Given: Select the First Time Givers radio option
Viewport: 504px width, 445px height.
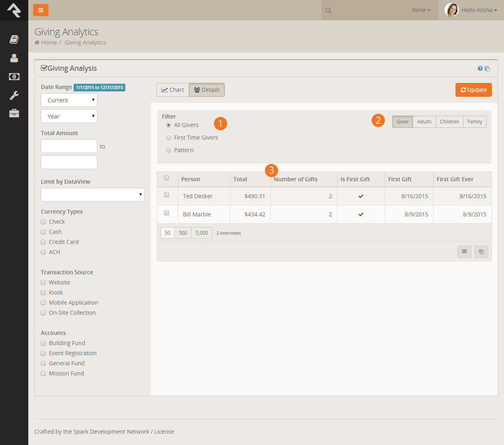Looking at the screenshot, I should coord(169,138).
